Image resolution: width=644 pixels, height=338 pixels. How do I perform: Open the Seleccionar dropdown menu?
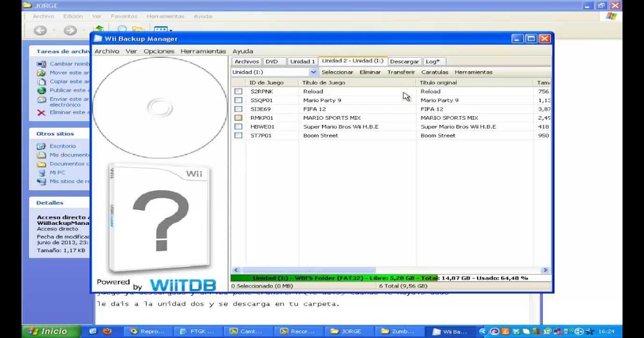[x=337, y=72]
